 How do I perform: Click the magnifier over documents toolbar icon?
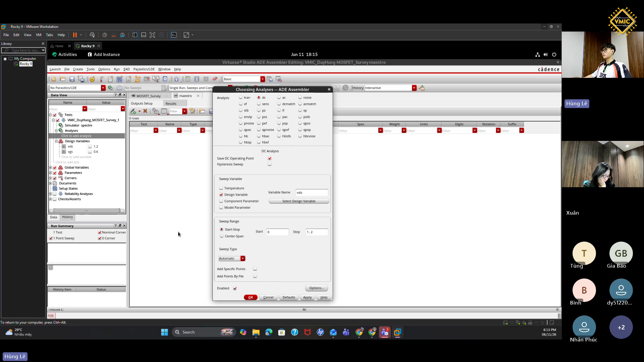(x=156, y=79)
